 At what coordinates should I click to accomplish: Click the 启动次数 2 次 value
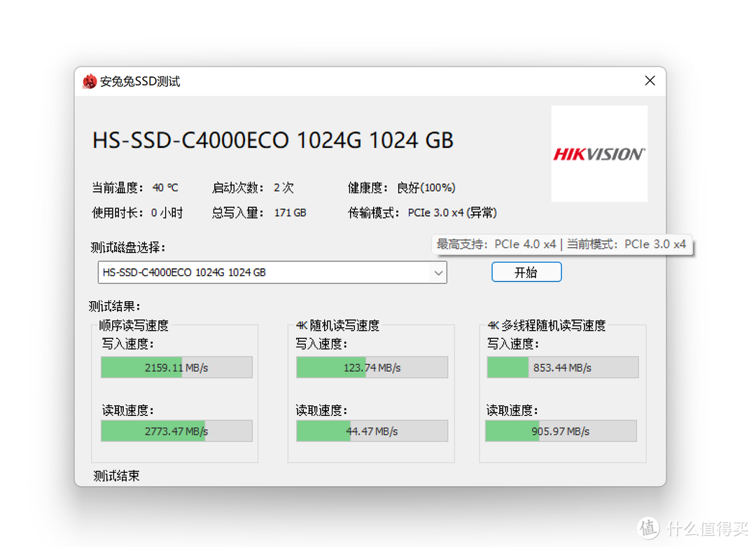pos(283,188)
